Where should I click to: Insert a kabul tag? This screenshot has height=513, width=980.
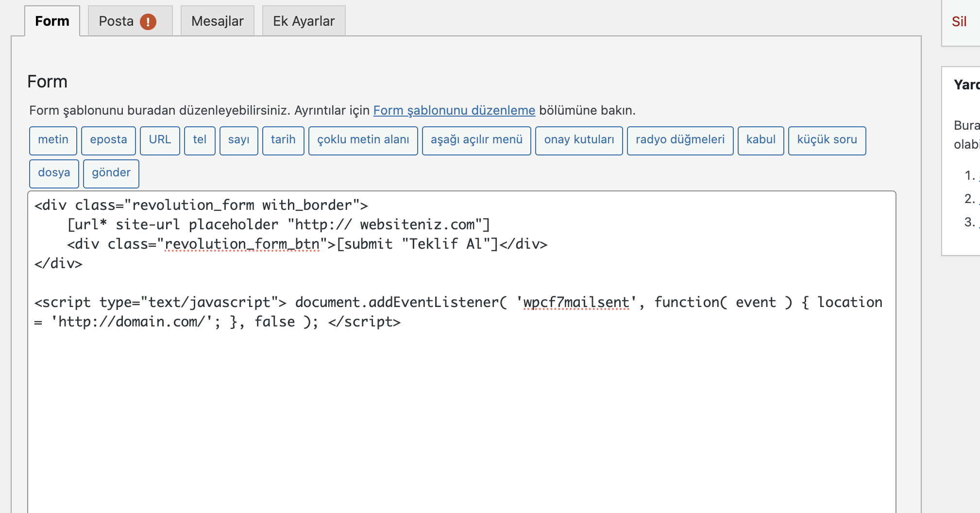tap(760, 140)
